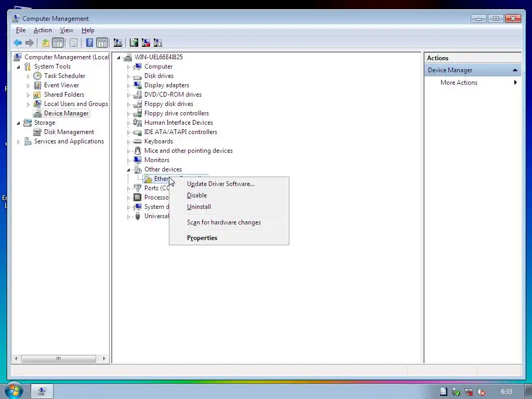The image size is (532, 399).
Task: Select Local Users and Groups
Action: point(76,104)
